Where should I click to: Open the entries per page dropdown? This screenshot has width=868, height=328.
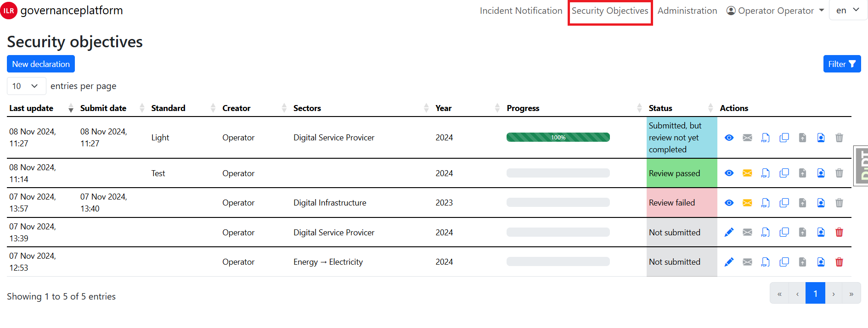26,86
